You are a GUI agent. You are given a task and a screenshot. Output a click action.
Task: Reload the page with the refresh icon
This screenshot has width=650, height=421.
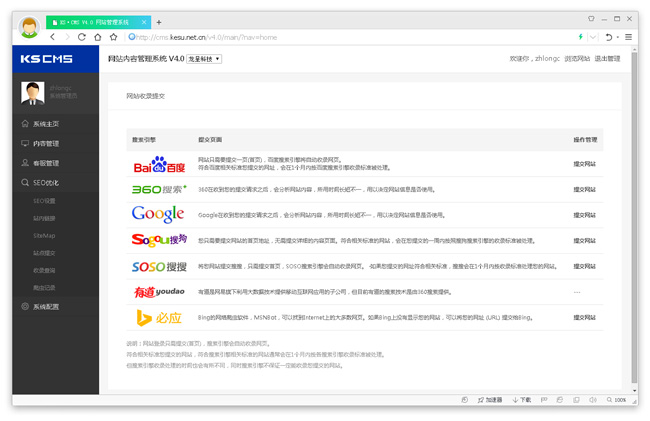point(82,37)
